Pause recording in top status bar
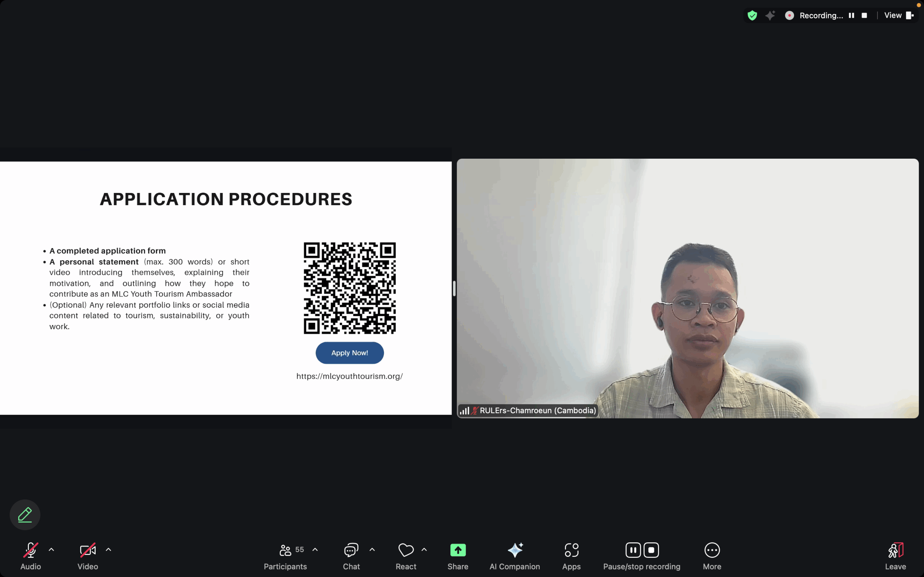The height and width of the screenshot is (577, 924). pyautogui.click(x=851, y=15)
